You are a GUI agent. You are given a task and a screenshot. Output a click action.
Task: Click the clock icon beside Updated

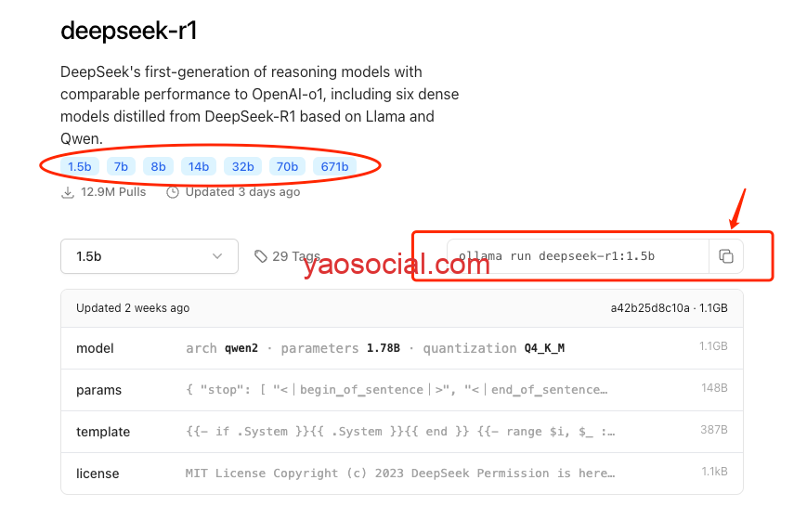[173, 192]
